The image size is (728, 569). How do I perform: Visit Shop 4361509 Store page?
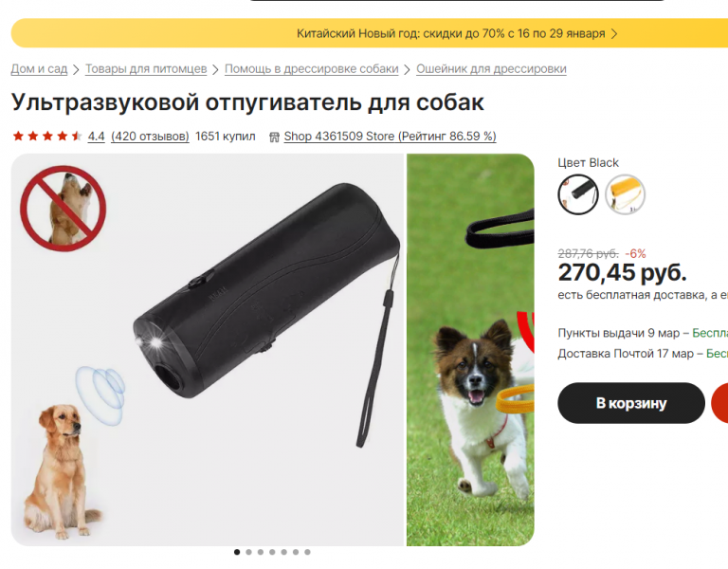pyautogui.click(x=390, y=137)
